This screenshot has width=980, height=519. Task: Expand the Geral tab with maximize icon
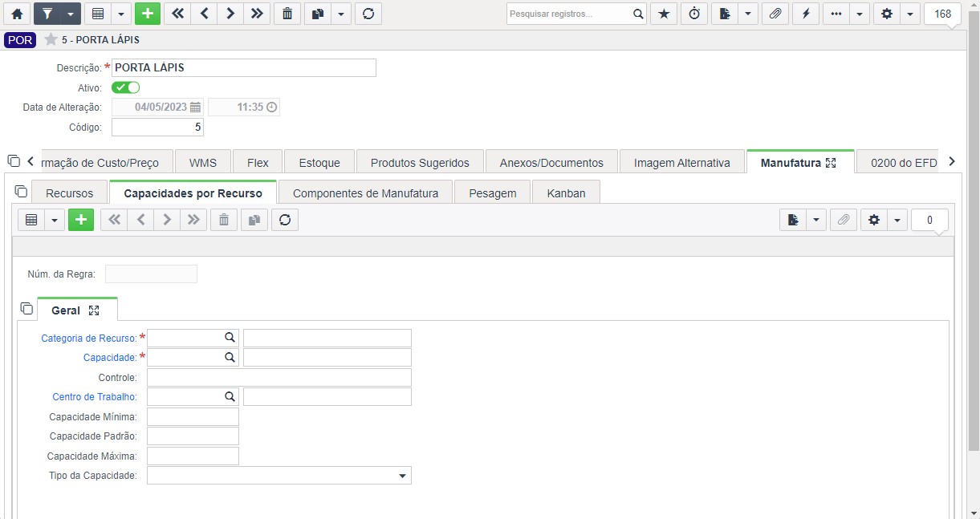pos(94,310)
